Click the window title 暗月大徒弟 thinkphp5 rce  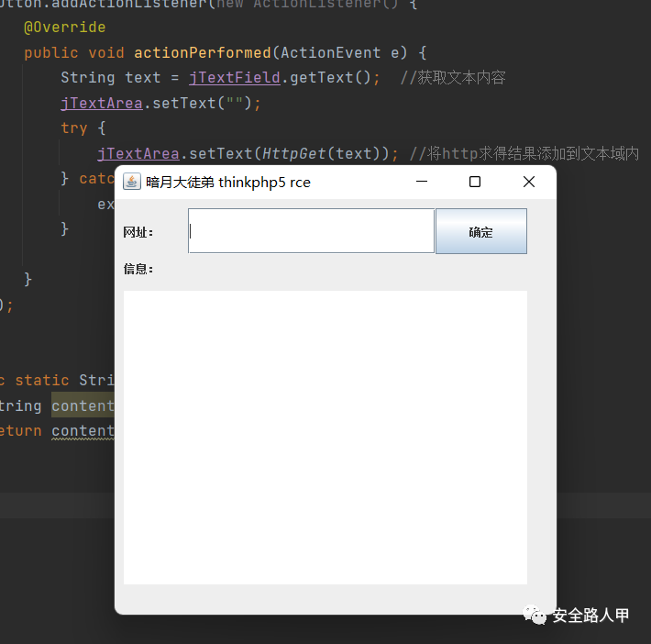228,182
